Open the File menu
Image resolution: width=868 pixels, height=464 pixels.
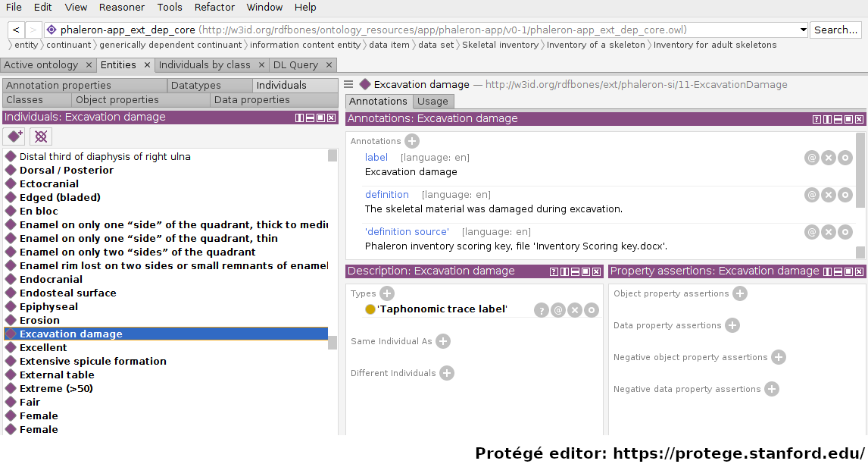pos(14,8)
